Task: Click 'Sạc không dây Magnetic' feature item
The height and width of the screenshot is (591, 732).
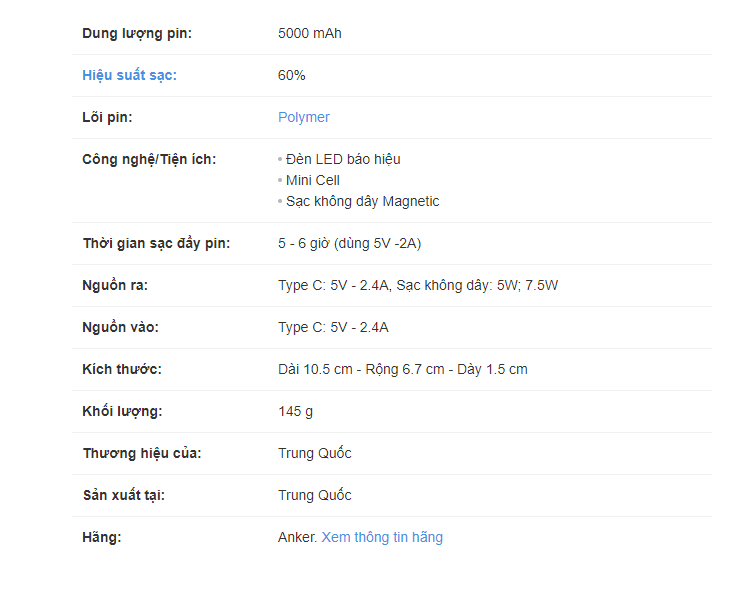Action: (x=362, y=201)
